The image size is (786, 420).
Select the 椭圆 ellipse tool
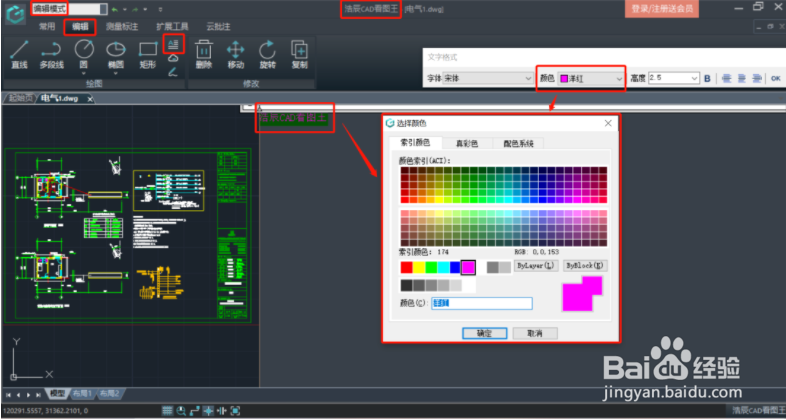(x=116, y=55)
